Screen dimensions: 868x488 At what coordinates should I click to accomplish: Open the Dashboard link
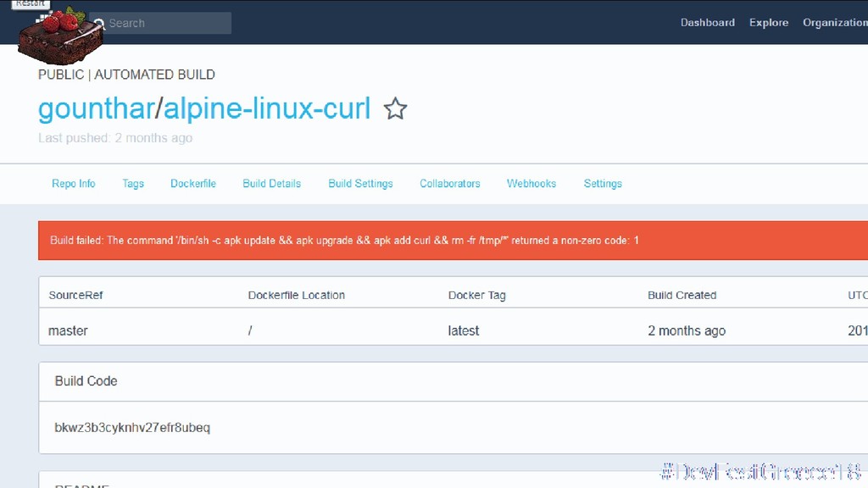click(708, 23)
